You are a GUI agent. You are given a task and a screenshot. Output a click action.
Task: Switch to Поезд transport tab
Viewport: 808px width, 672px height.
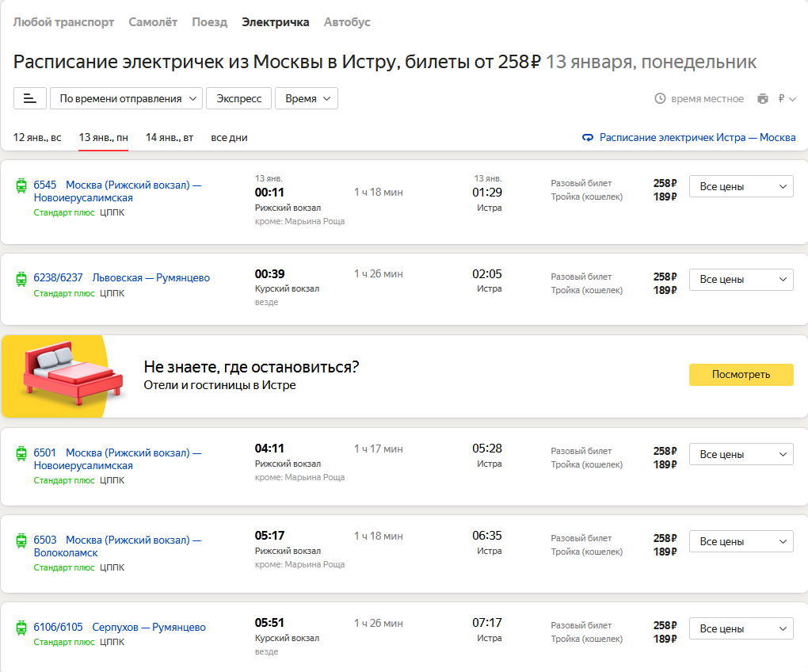pyautogui.click(x=210, y=22)
